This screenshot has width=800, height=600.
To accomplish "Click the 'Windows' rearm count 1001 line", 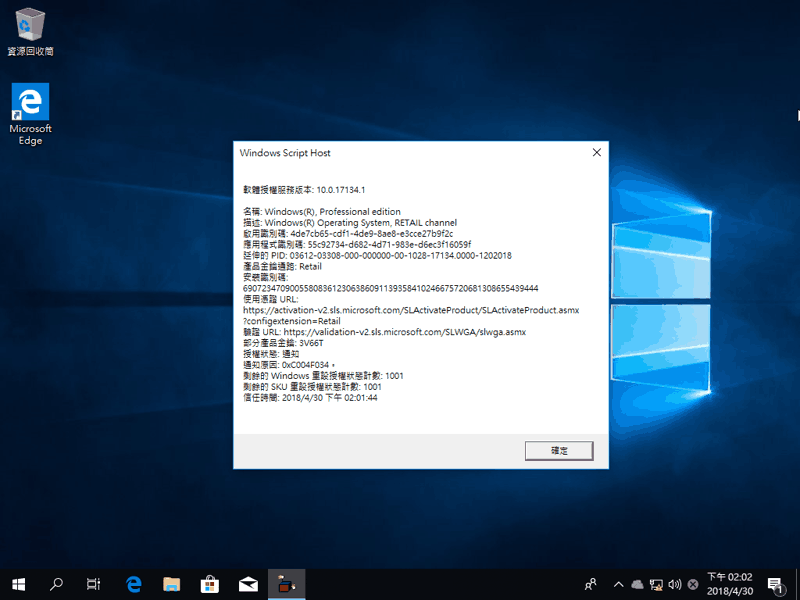I will click(323, 376).
